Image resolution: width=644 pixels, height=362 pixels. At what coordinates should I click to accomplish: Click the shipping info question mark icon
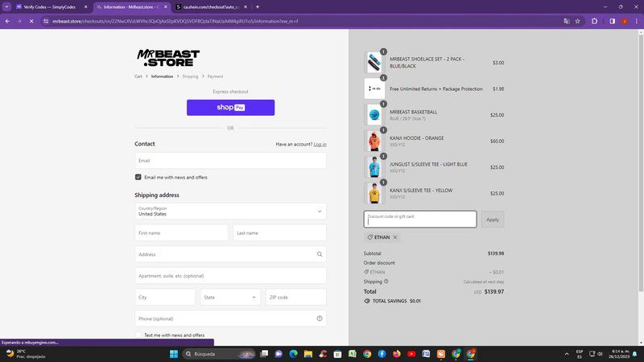[x=386, y=282]
